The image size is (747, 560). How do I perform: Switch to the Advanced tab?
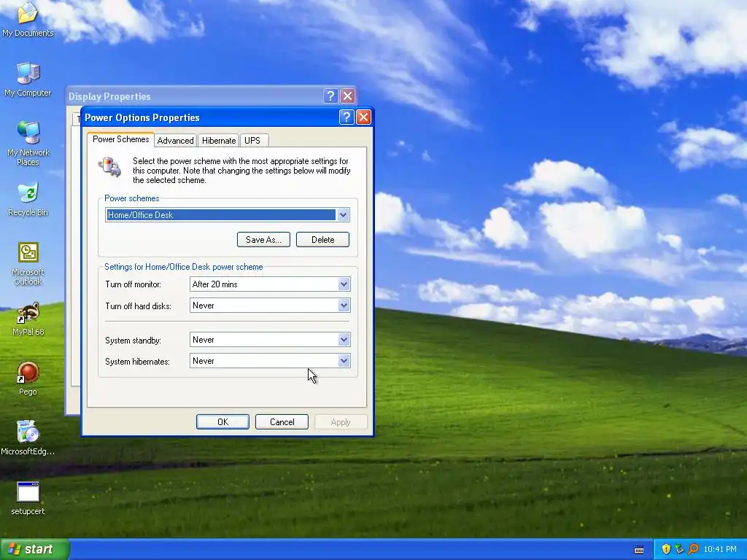tap(175, 141)
